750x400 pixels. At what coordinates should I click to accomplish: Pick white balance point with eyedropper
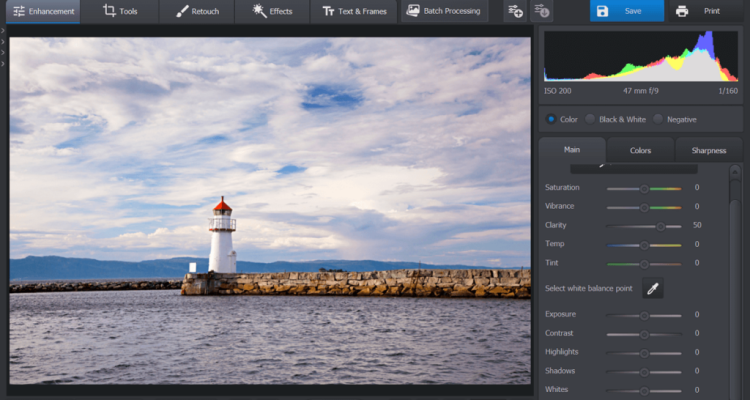tap(653, 289)
